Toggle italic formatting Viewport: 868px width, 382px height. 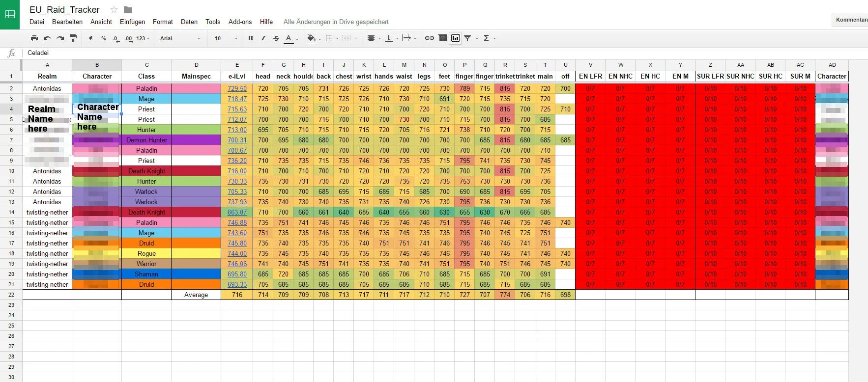pos(263,38)
